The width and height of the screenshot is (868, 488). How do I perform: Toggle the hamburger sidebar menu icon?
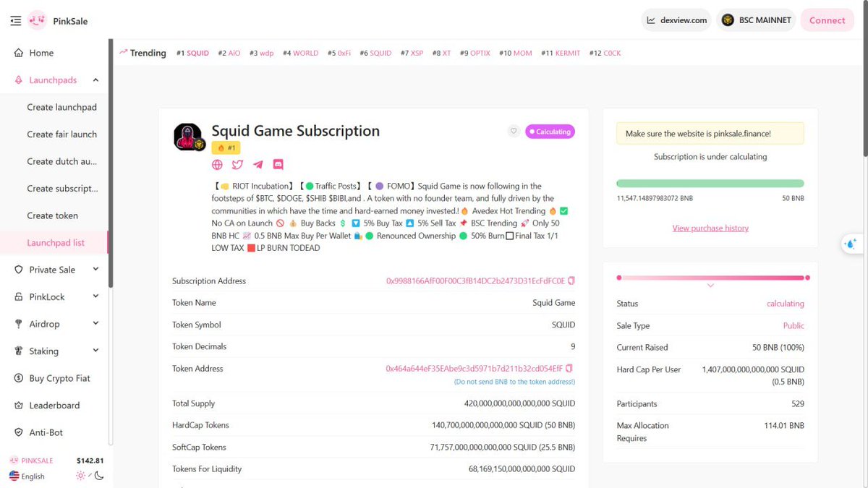[16, 21]
